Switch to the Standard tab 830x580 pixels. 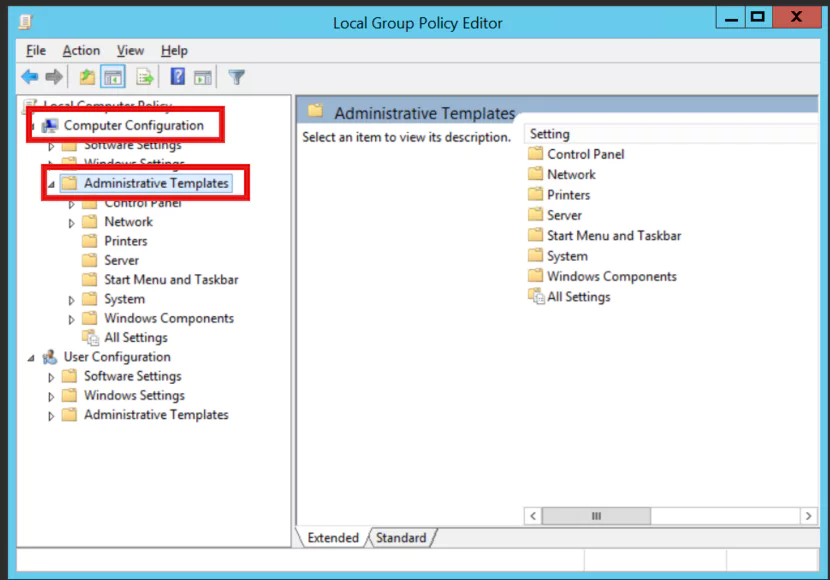(401, 538)
